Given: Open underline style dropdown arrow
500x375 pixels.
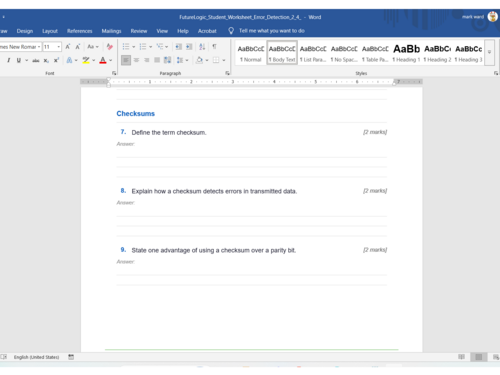Looking at the screenshot, I should (27, 60).
